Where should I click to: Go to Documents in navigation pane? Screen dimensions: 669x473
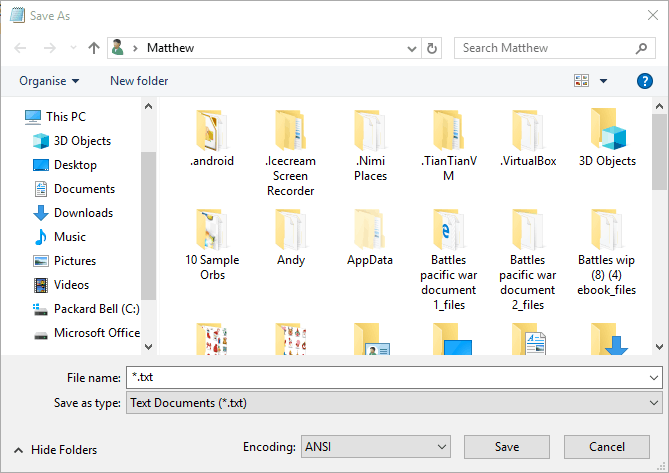[74, 189]
